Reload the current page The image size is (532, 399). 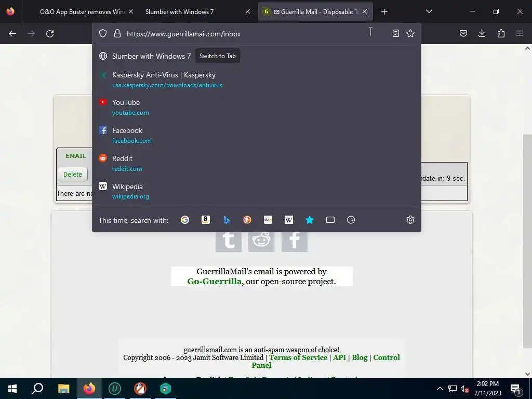pos(50,34)
